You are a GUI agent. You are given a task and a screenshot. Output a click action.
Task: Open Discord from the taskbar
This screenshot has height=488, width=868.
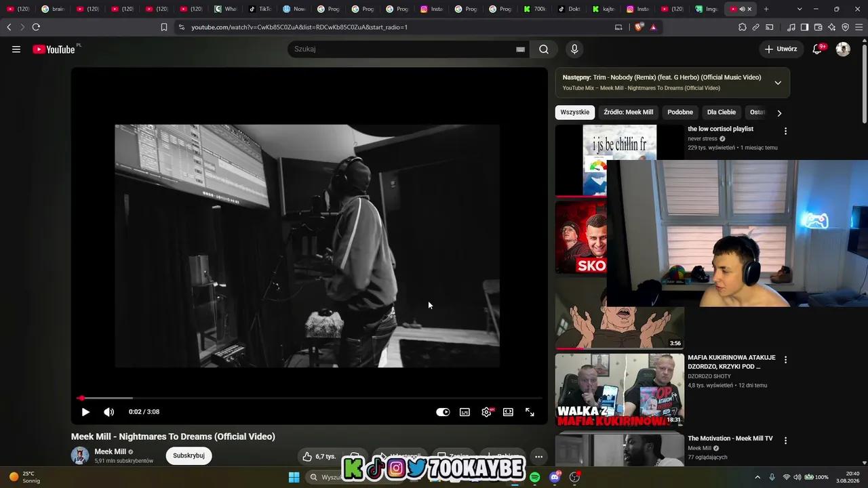(555, 477)
